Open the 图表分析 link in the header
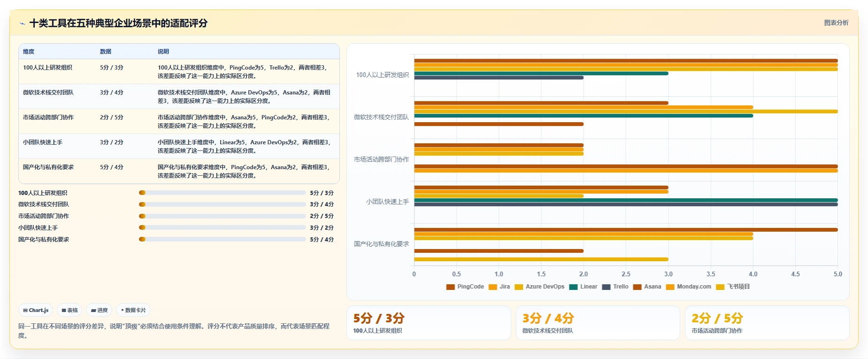 tap(836, 23)
